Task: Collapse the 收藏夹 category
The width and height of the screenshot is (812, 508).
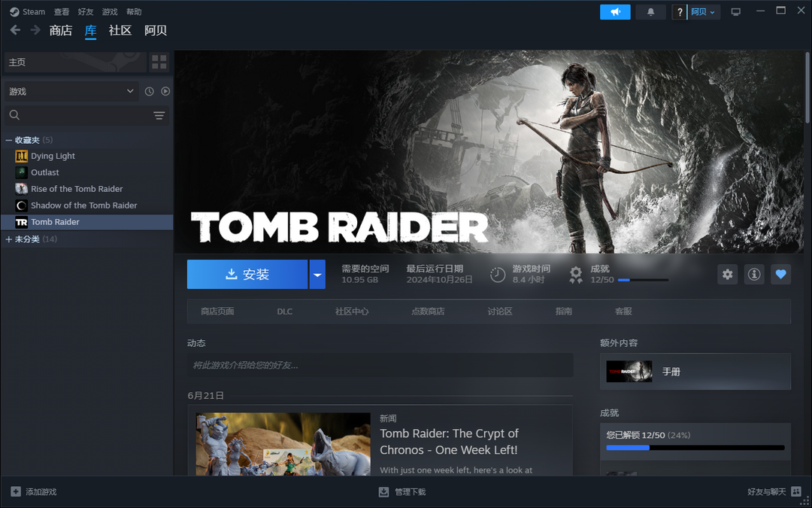Action: coord(8,140)
